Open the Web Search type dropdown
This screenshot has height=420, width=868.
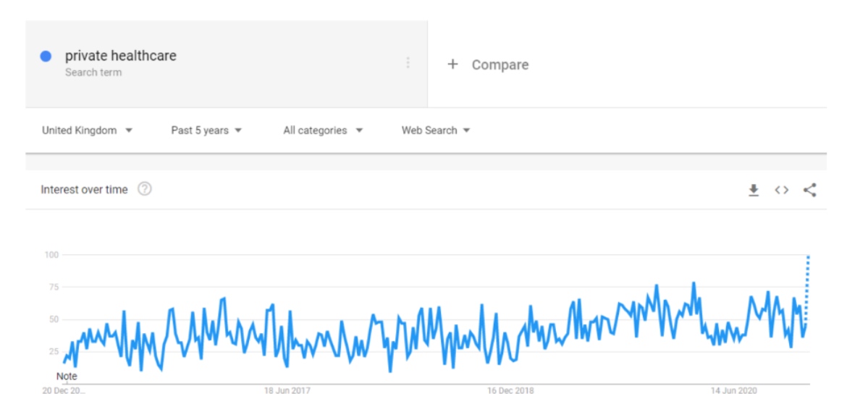436,131
